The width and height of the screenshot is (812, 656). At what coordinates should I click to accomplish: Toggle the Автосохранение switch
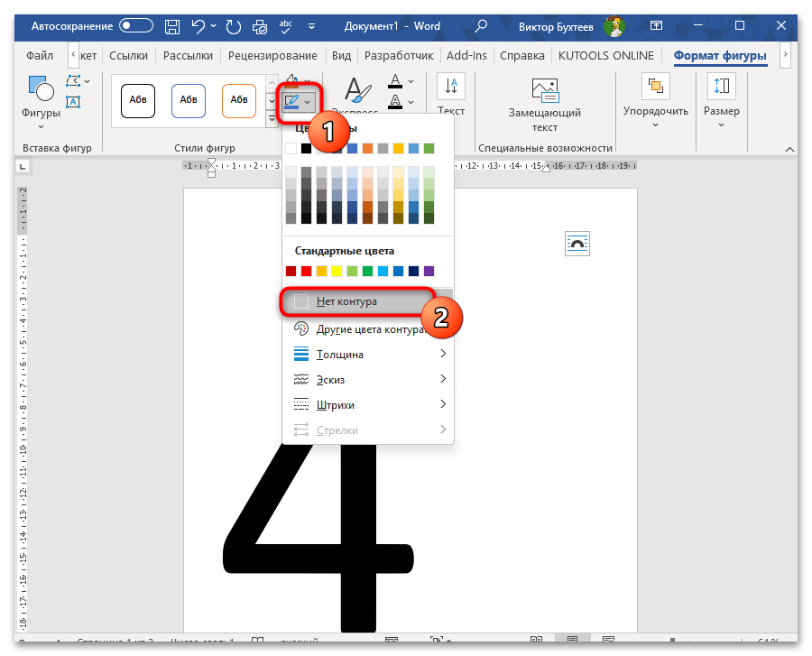[136, 26]
